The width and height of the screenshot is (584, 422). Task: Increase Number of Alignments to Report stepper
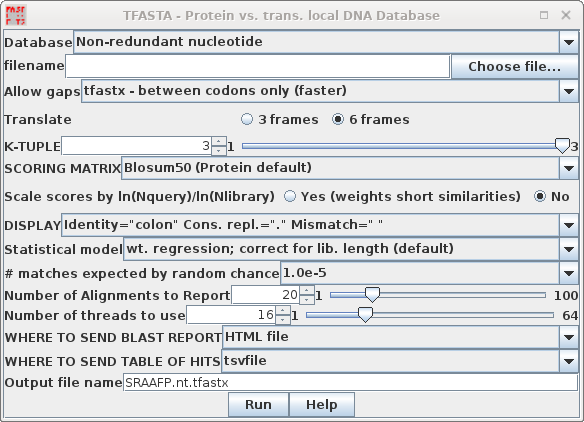coord(307,291)
